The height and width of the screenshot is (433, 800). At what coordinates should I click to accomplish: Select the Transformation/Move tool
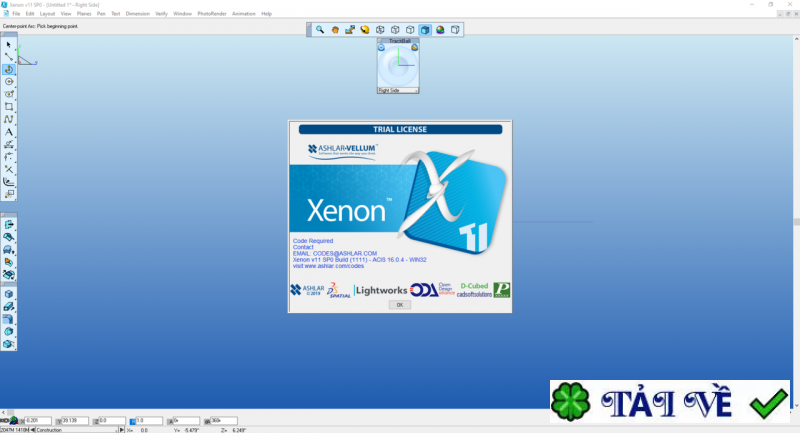pos(9,194)
